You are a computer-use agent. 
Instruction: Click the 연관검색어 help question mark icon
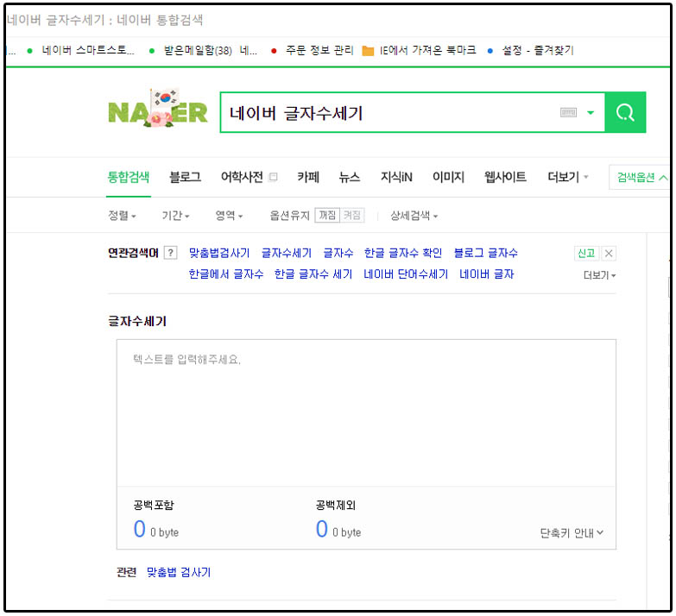[x=171, y=253]
